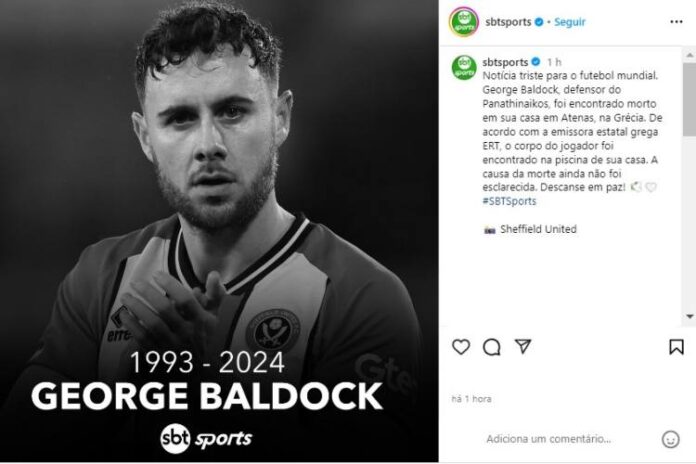Screen dimensions: 696x464
Task: Follow sbtsports using the Seguir button
Action: 569,22
